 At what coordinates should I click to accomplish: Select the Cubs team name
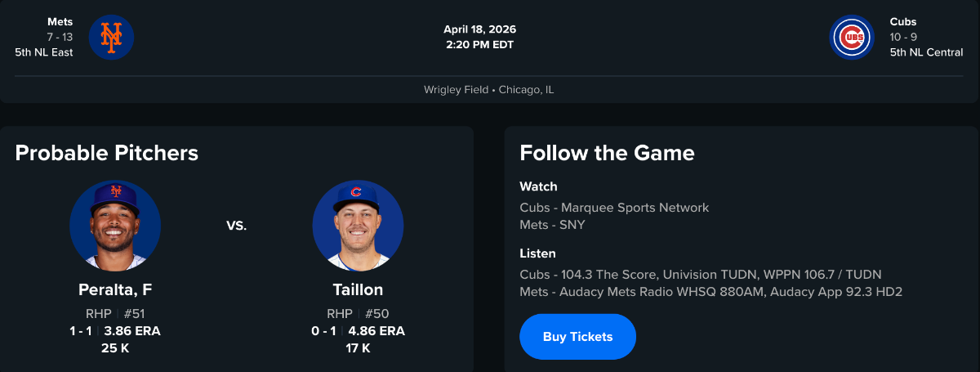click(903, 22)
